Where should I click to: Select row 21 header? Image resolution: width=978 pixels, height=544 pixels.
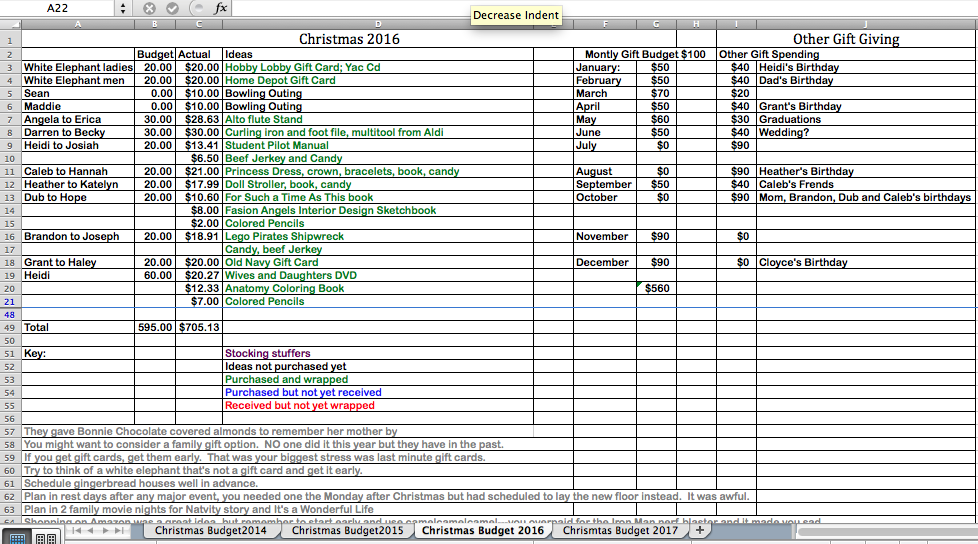10,301
